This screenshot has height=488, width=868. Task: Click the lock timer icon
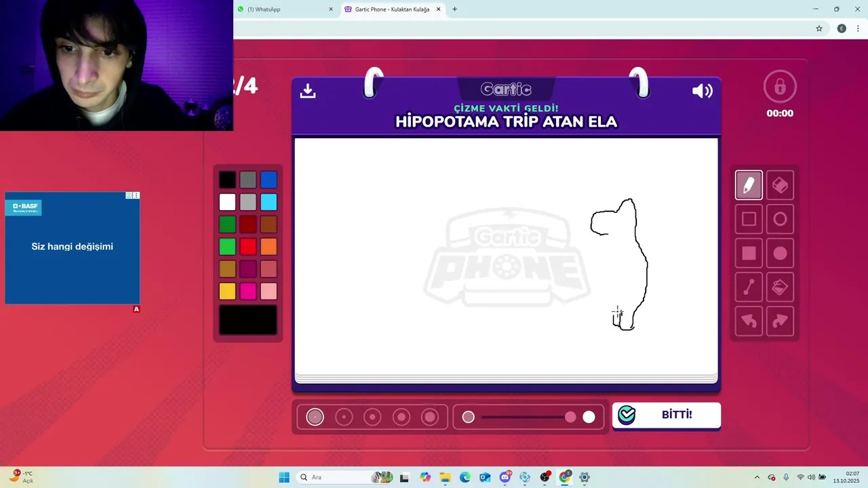[780, 87]
